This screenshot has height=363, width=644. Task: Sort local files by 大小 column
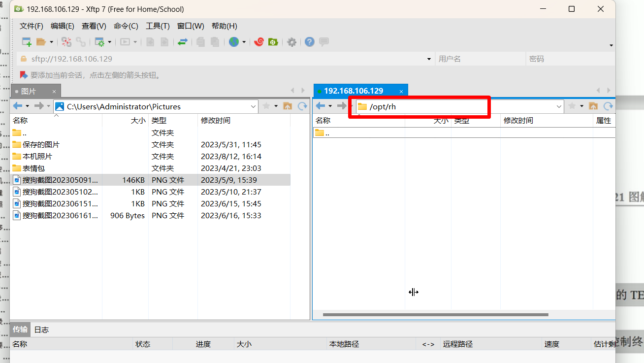coord(125,120)
